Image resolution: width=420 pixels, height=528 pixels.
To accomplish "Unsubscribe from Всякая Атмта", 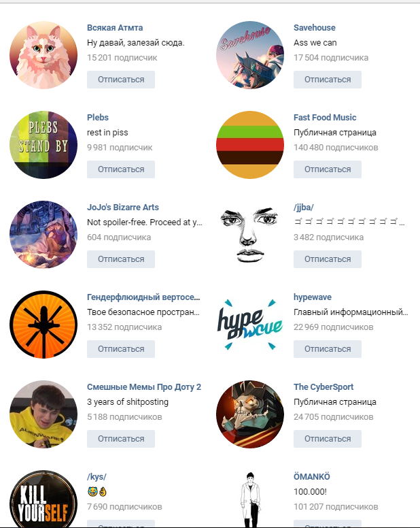I will [121, 80].
